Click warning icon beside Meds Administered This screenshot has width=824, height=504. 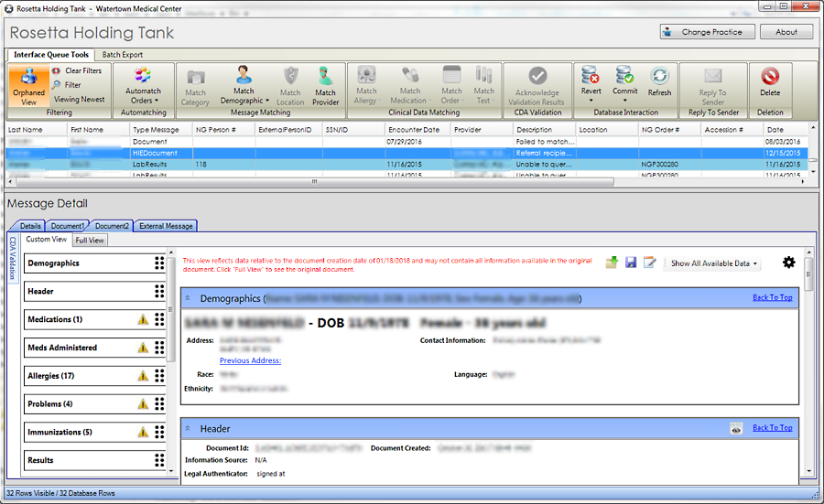143,348
